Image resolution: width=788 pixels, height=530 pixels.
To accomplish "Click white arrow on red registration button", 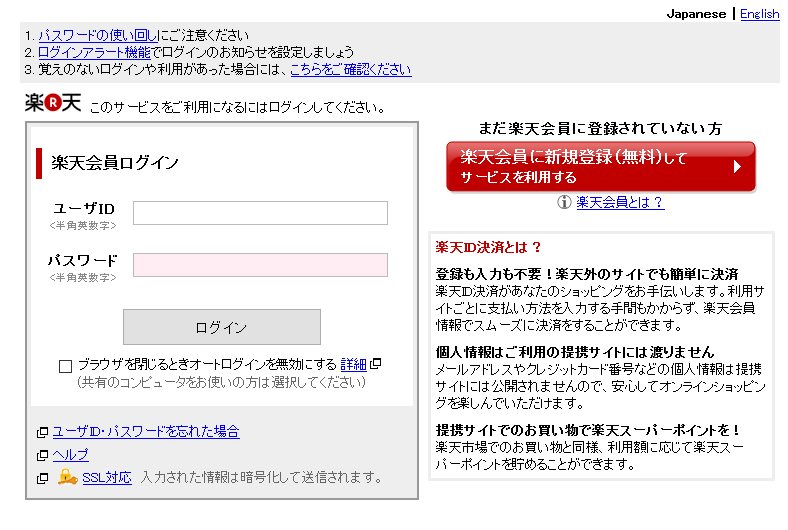I will pos(737,167).
